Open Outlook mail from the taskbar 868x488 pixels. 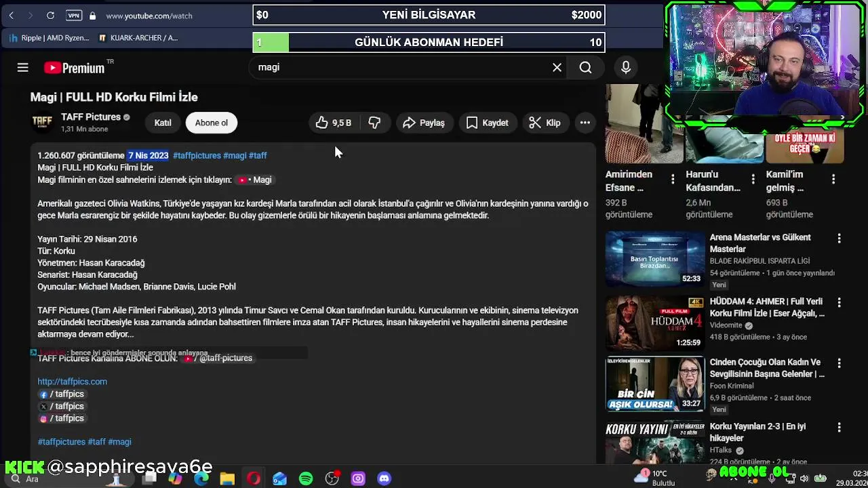pyautogui.click(x=279, y=479)
